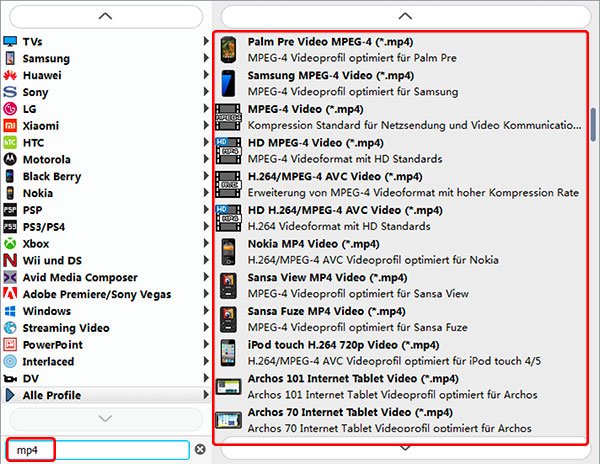
Task: Click the Black Berry phone icon
Action: [10, 176]
